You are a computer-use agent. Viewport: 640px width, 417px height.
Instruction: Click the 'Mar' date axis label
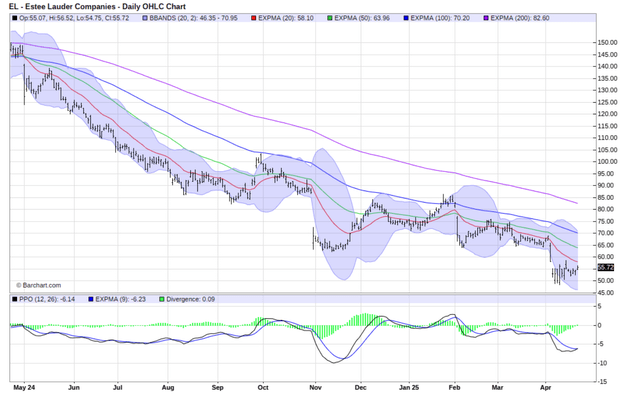[x=498, y=388]
